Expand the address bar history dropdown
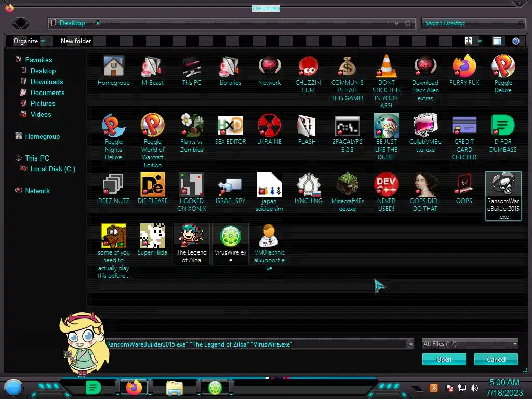 tap(396, 23)
